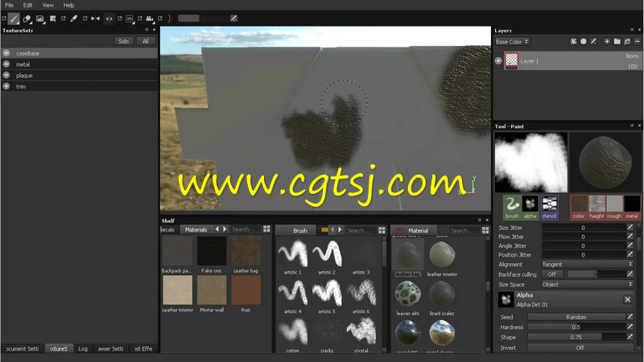Adjust the Shape slider
This screenshot has width=644, height=362.
576,337
